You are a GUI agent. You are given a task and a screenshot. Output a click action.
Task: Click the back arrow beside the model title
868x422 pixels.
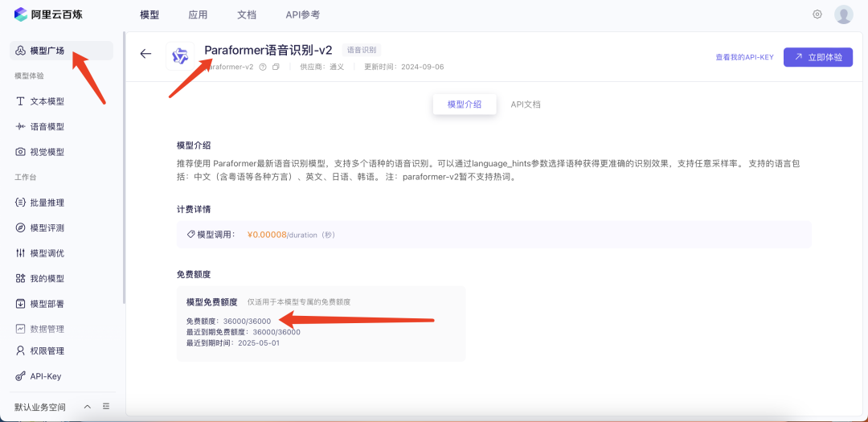[x=145, y=54]
